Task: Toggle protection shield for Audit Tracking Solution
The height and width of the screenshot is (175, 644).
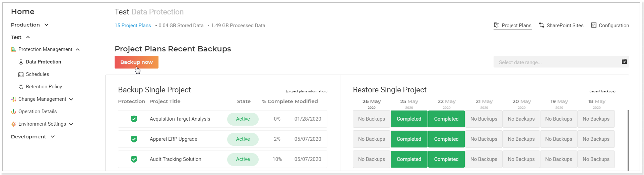Action: (x=134, y=159)
